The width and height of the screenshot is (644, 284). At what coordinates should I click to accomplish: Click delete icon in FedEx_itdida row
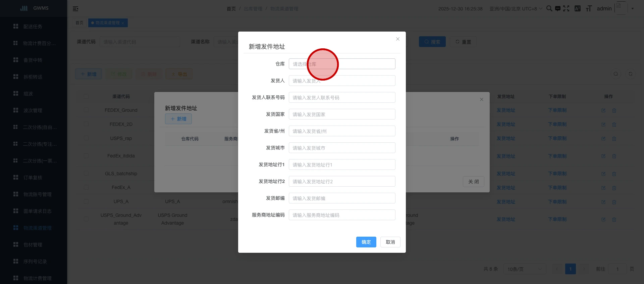pos(614,156)
